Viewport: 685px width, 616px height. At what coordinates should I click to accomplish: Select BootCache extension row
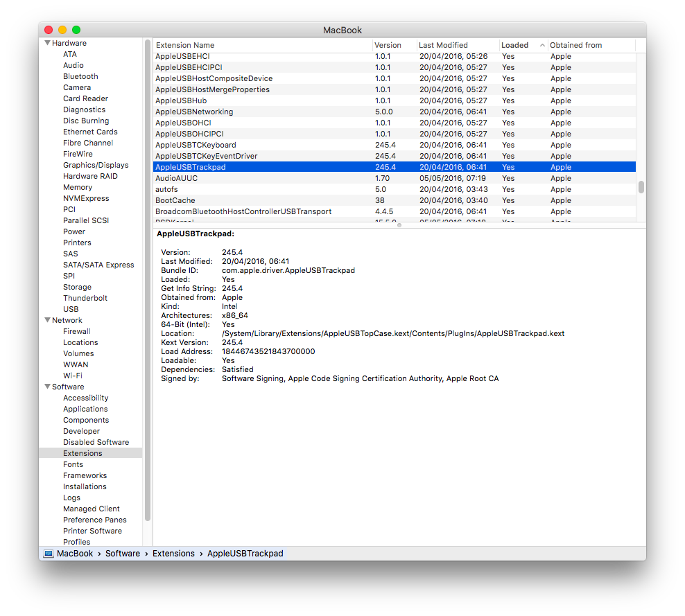coord(394,200)
